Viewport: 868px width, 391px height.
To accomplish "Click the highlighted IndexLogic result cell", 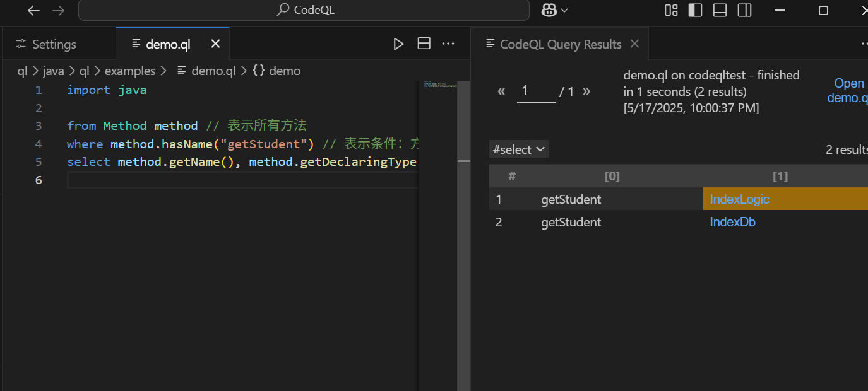I will click(x=739, y=199).
